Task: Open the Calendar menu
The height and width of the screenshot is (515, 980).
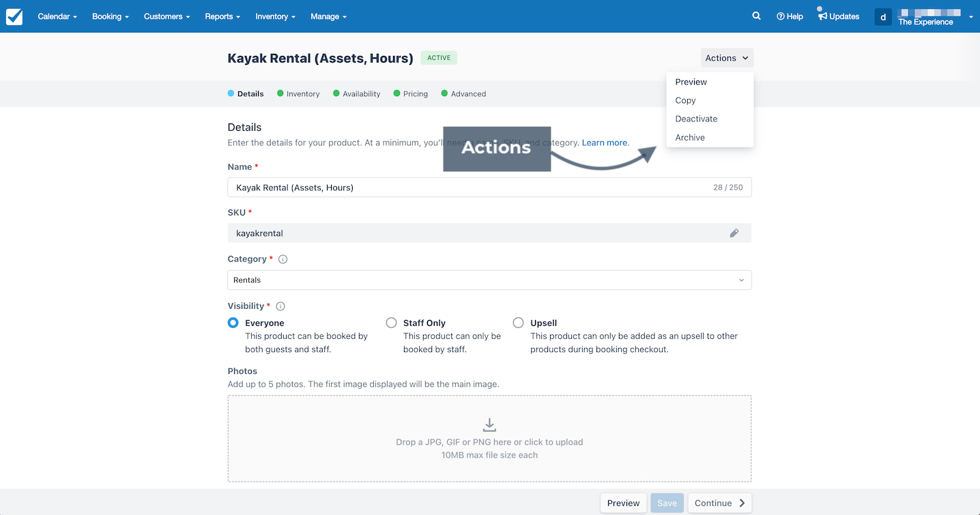Action: pyautogui.click(x=57, y=16)
